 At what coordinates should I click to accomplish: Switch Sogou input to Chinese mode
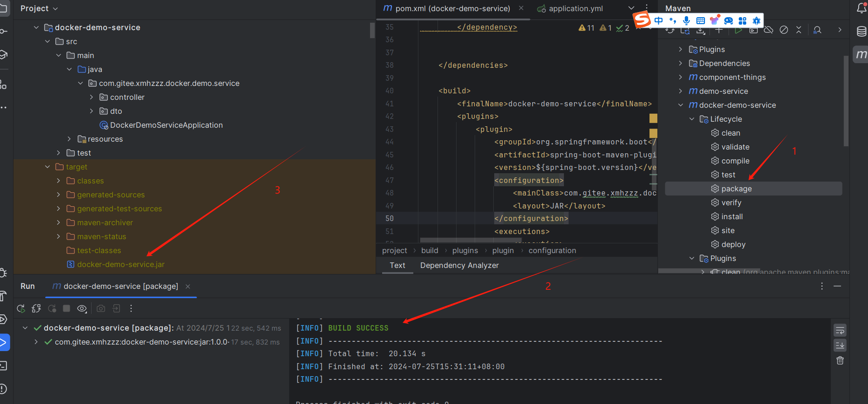click(x=659, y=20)
